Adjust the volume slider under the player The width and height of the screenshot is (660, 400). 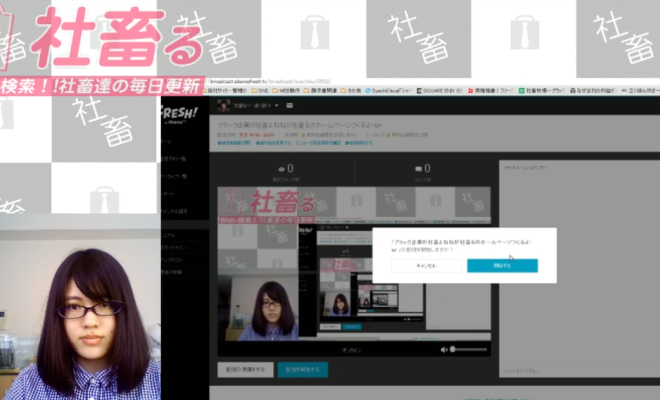coord(468,349)
